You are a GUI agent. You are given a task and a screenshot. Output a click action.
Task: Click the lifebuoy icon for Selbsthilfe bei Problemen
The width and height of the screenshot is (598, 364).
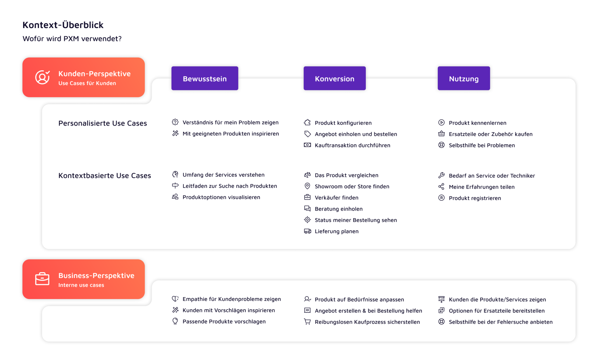coord(441,145)
